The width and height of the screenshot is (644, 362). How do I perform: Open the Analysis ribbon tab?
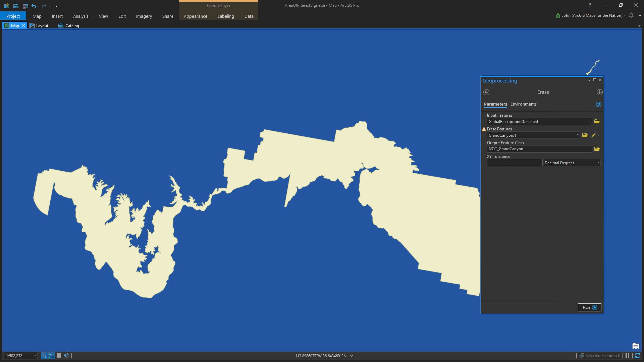80,16
